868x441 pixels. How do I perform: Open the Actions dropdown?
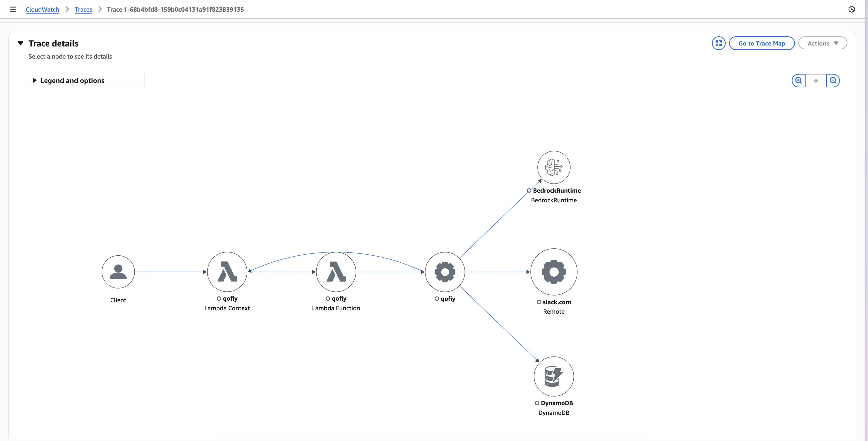pyautogui.click(x=822, y=43)
